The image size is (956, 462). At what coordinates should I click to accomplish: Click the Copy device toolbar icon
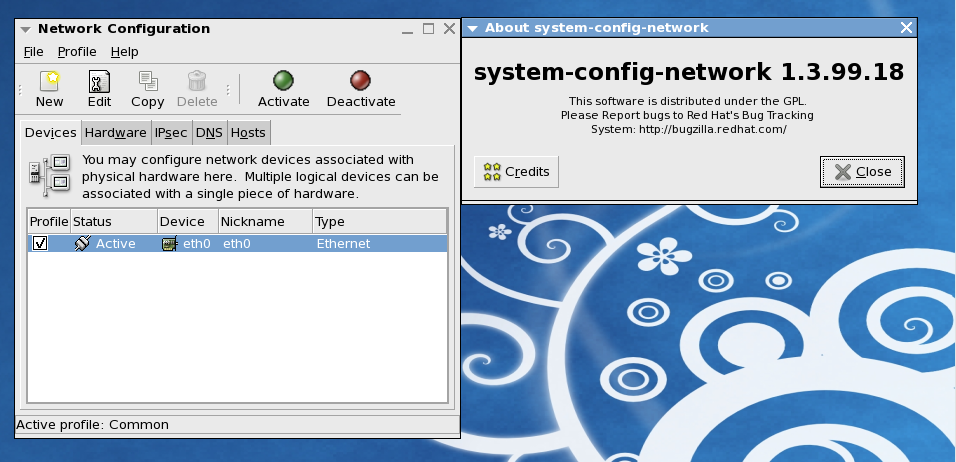click(148, 80)
